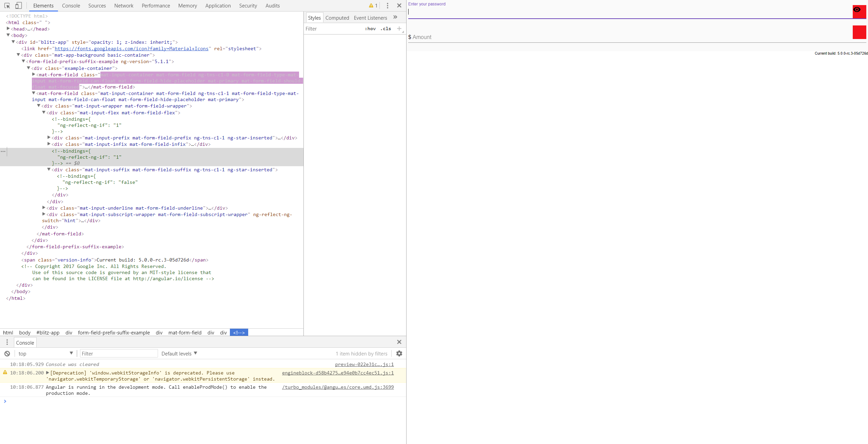868x444 pixels.
Task: Click the warning count indicator in DevTools toolbar
Action: (x=372, y=5)
